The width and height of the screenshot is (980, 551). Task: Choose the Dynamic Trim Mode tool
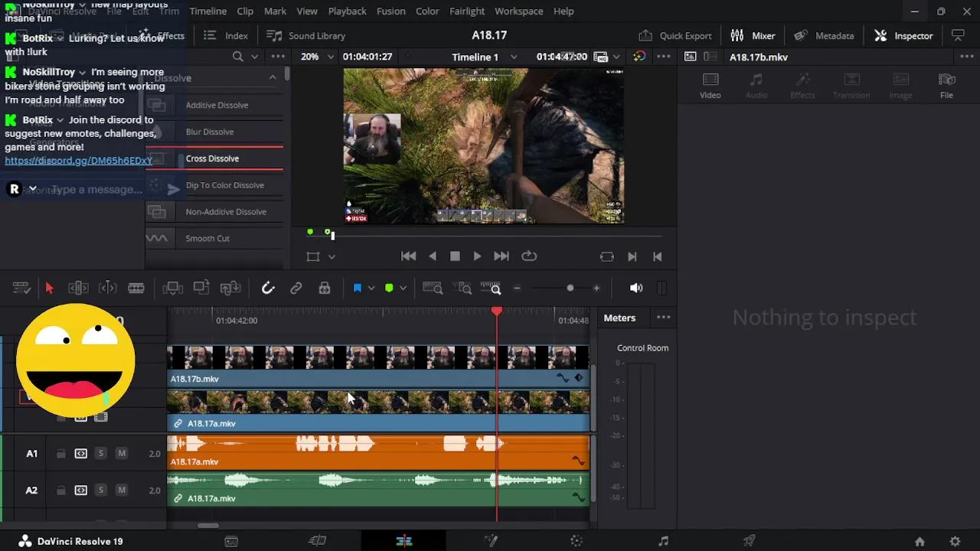[108, 288]
